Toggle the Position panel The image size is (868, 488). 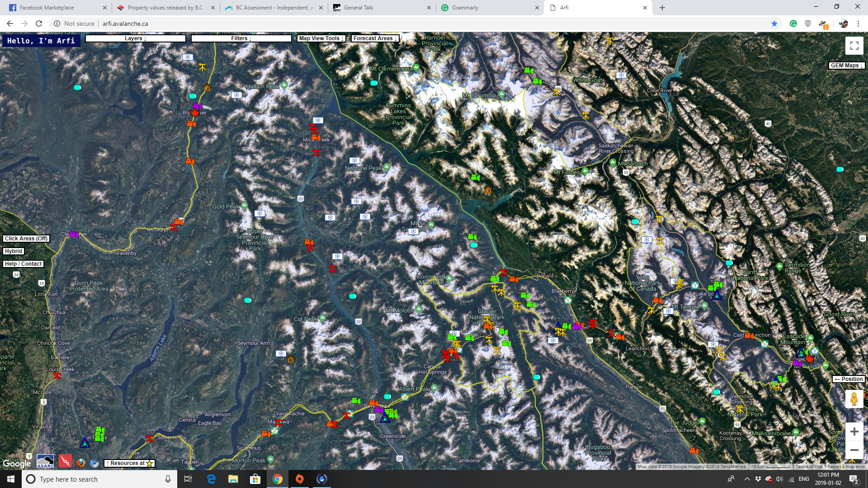(849, 379)
